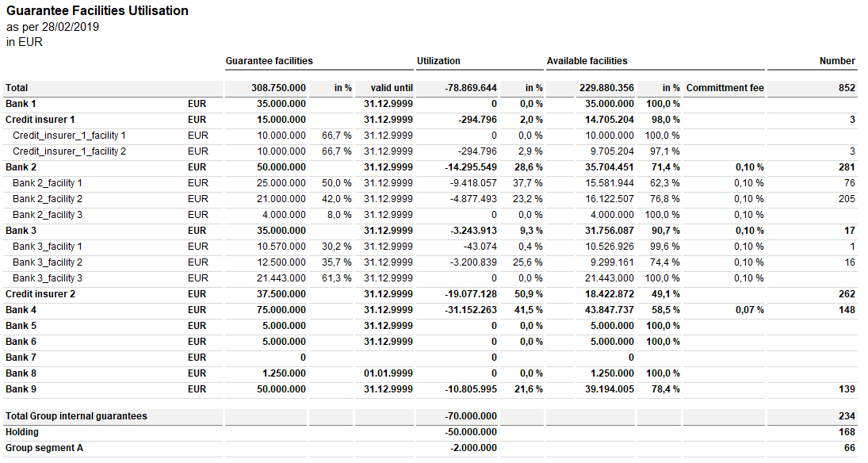The image size is (868, 463).
Task: Click Bank 3_facility 2 available 9.299.161
Action: [612, 262]
